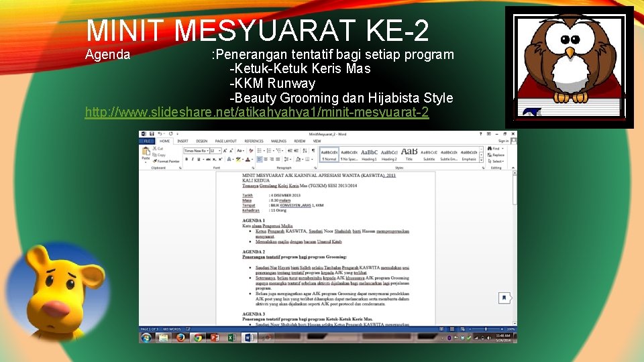
Task: Click Cut in the Clipboard group
Action: click(x=158, y=149)
